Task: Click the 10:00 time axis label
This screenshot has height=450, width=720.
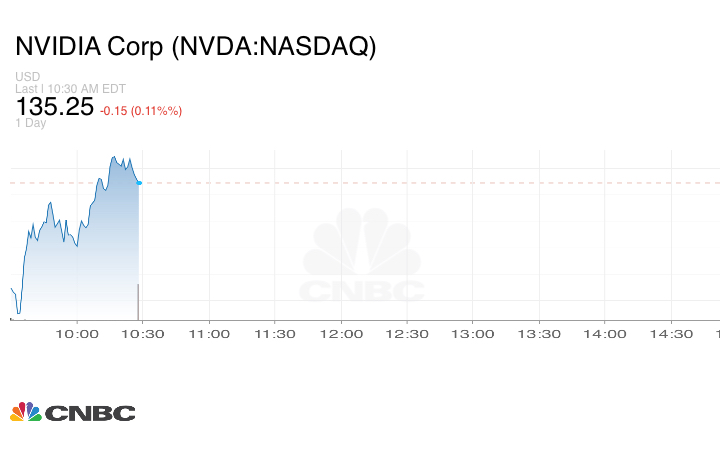Action: click(x=76, y=334)
